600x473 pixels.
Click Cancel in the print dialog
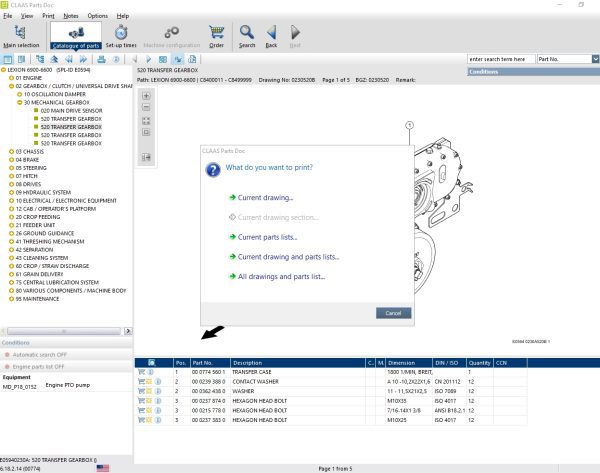(x=392, y=313)
